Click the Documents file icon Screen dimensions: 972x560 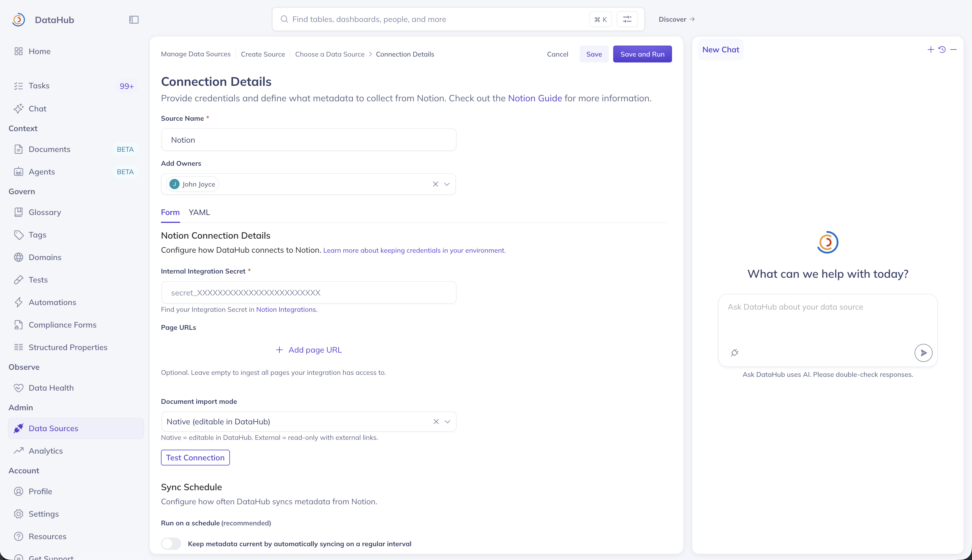[19, 149]
